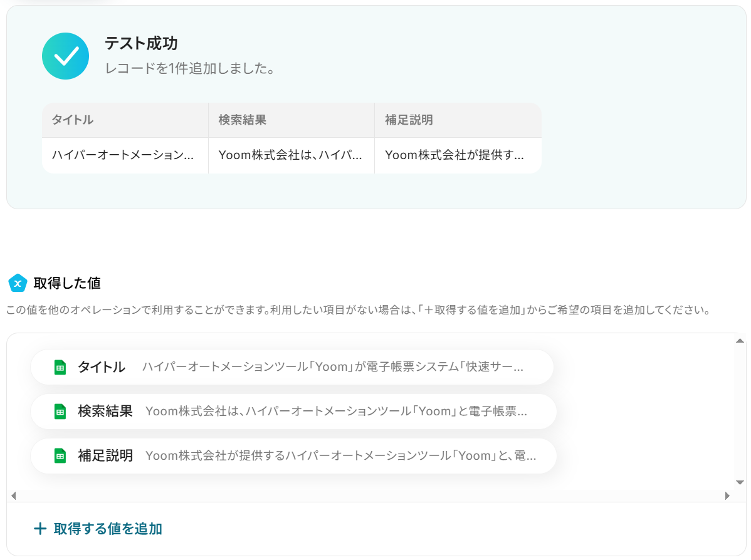Click the table cell ハイパーオートメーション...

pos(125,155)
